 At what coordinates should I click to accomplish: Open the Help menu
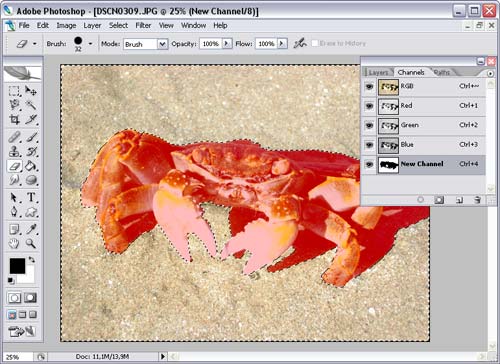220,25
